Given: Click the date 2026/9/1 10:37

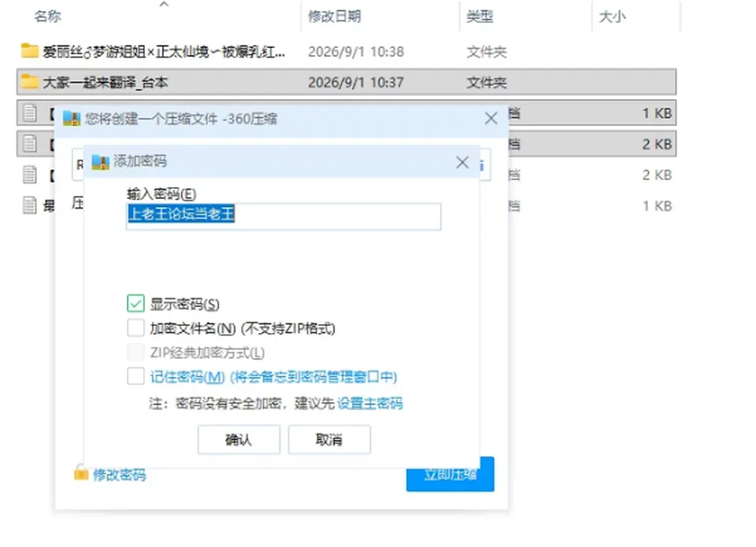Looking at the screenshot, I should 356,83.
